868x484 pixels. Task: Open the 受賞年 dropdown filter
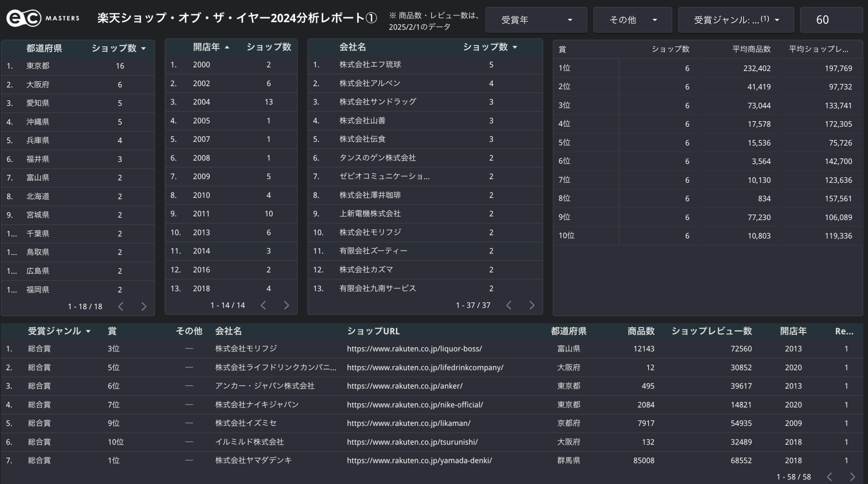536,20
